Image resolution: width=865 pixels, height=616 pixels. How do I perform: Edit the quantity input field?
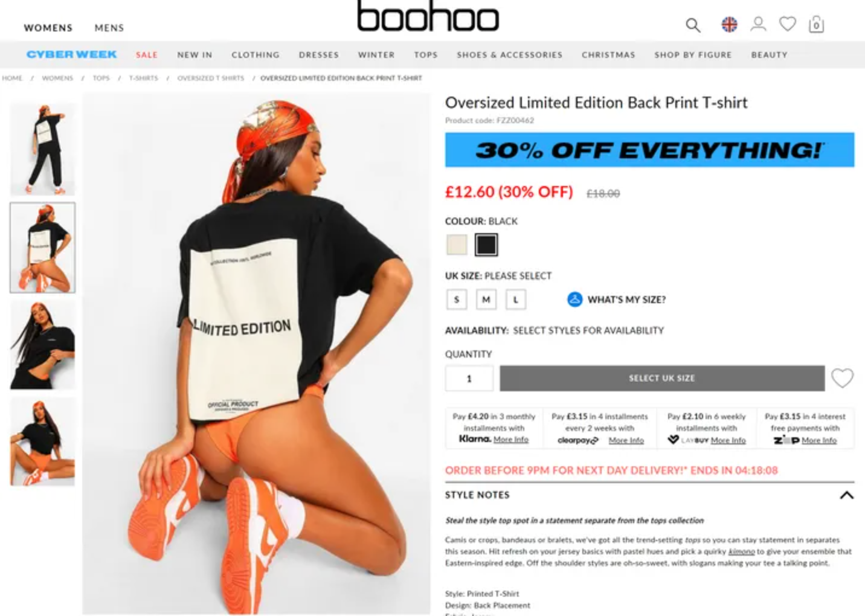(469, 378)
